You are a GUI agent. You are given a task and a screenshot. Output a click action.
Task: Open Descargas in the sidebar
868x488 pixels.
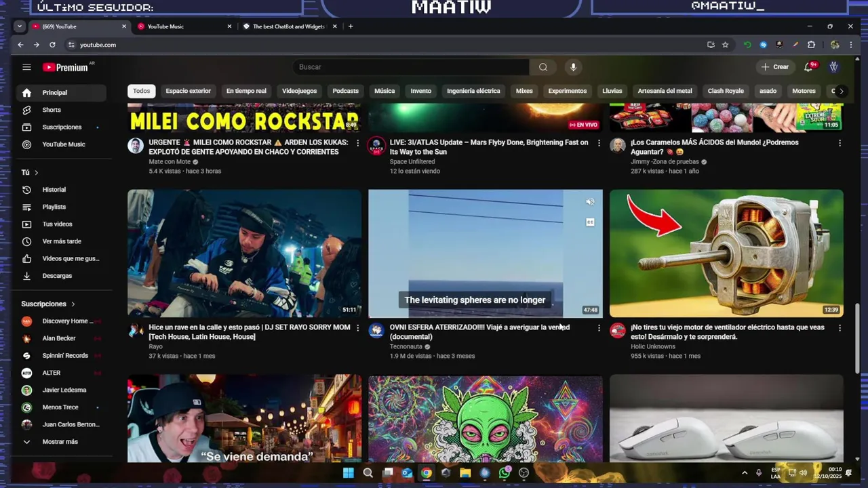62,276
